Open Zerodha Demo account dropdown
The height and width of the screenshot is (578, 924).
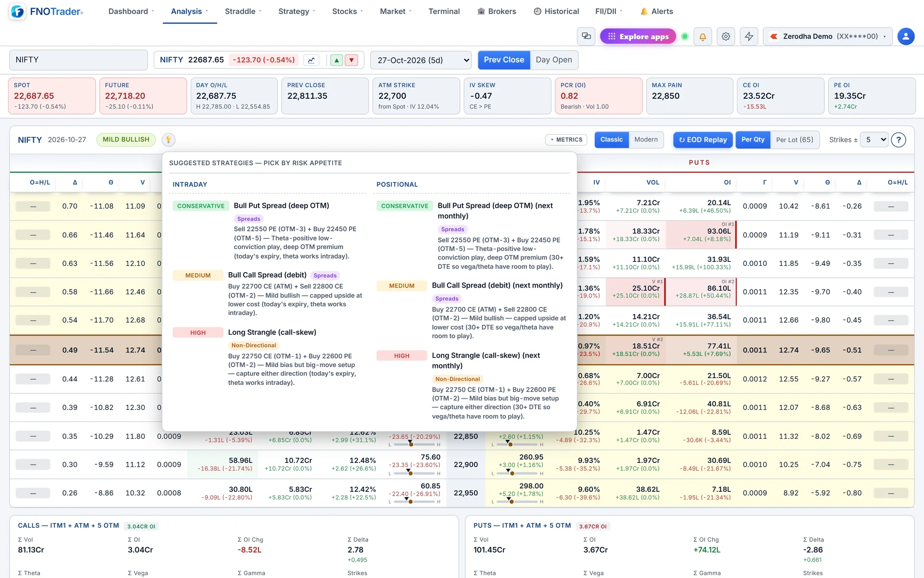point(828,36)
